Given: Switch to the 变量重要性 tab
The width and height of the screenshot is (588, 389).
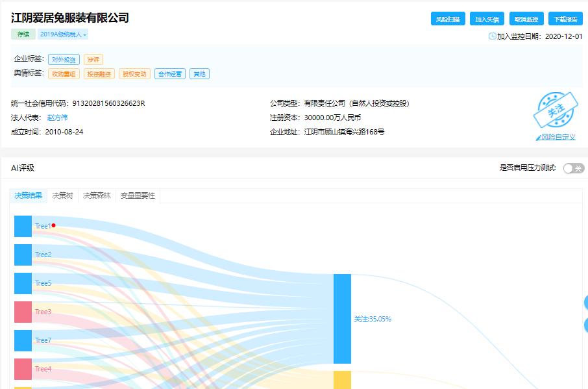Looking at the screenshot, I should point(138,195).
